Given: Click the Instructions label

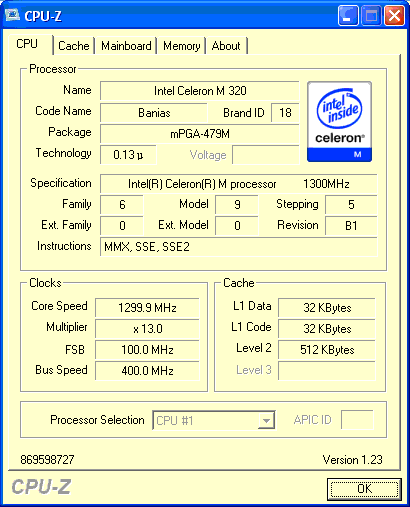Looking at the screenshot, I should [64, 246].
